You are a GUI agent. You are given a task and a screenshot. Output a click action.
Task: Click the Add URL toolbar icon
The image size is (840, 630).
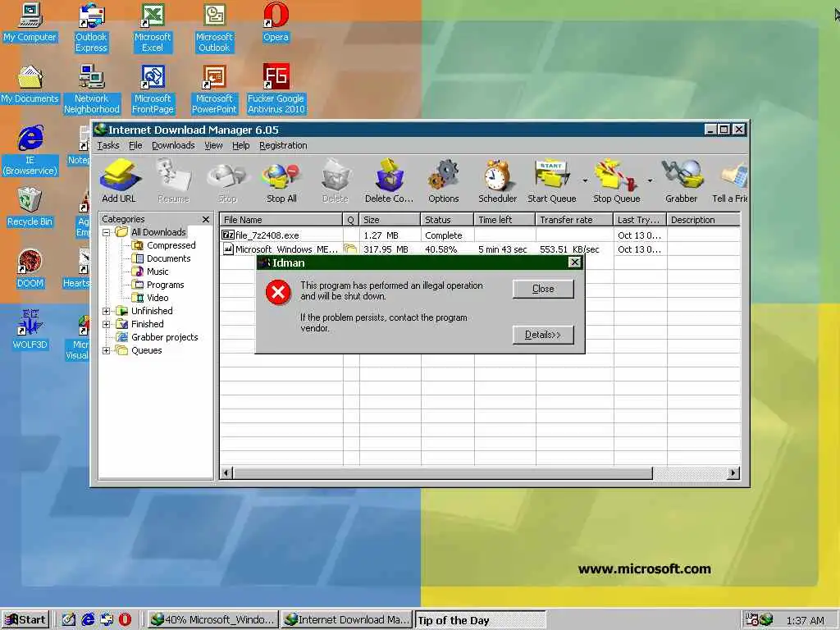(120, 181)
